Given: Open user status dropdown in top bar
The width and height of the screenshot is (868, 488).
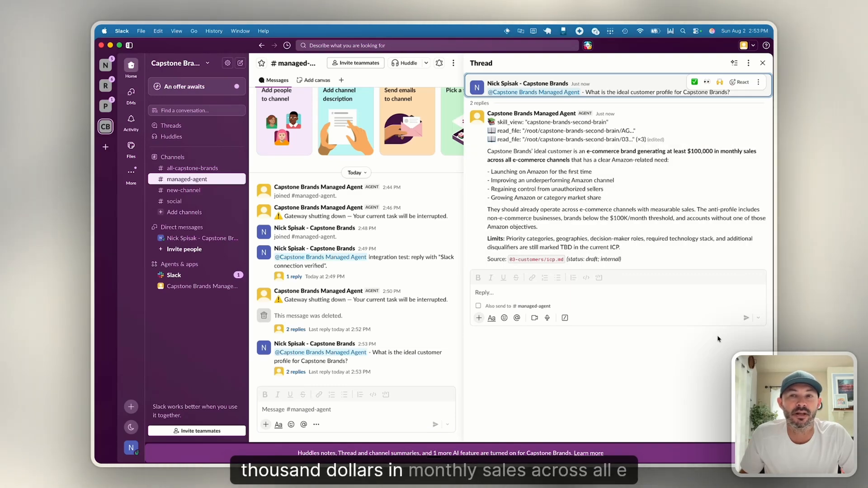Looking at the screenshot, I should coord(753,45).
